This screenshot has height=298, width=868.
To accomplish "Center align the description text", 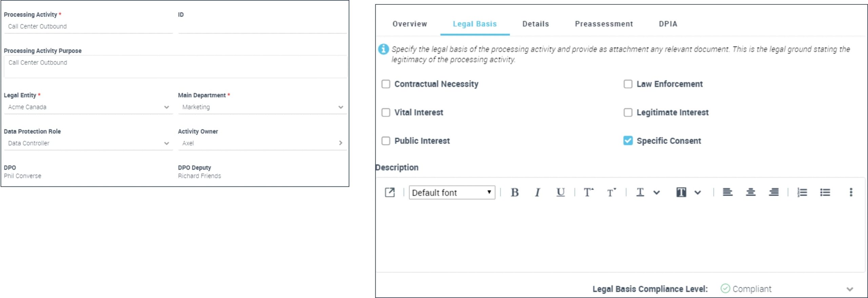I will (750, 193).
